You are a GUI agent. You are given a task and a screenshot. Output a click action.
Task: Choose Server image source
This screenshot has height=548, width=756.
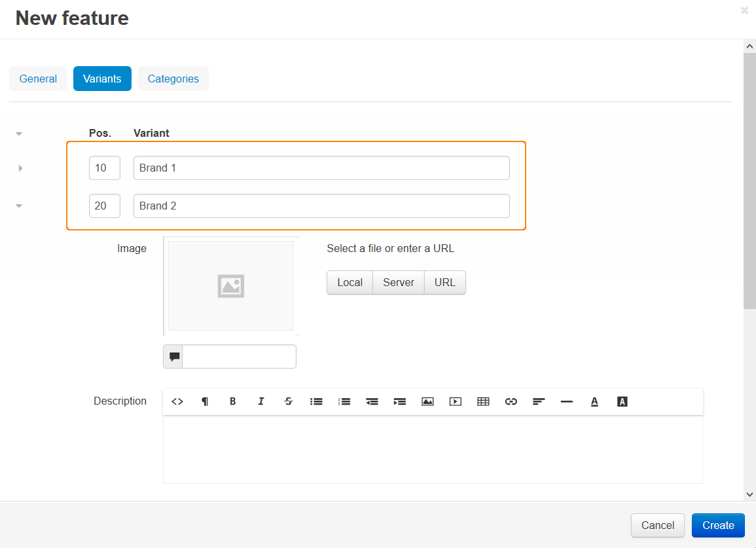tap(399, 282)
